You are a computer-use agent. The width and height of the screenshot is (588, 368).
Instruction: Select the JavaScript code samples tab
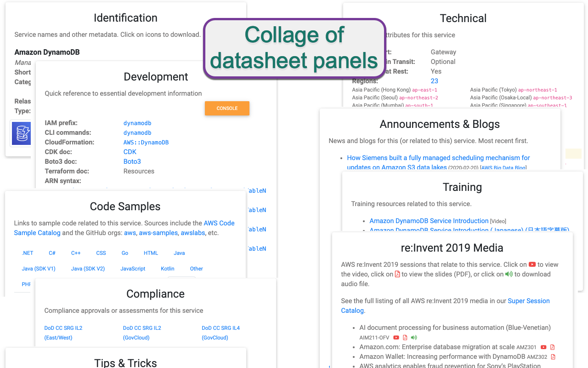133,269
